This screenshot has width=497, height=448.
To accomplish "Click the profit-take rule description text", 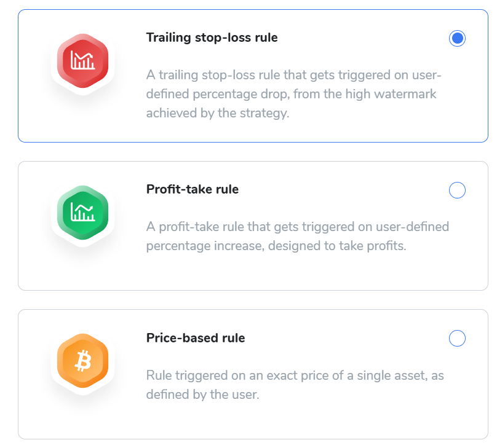I will [298, 236].
